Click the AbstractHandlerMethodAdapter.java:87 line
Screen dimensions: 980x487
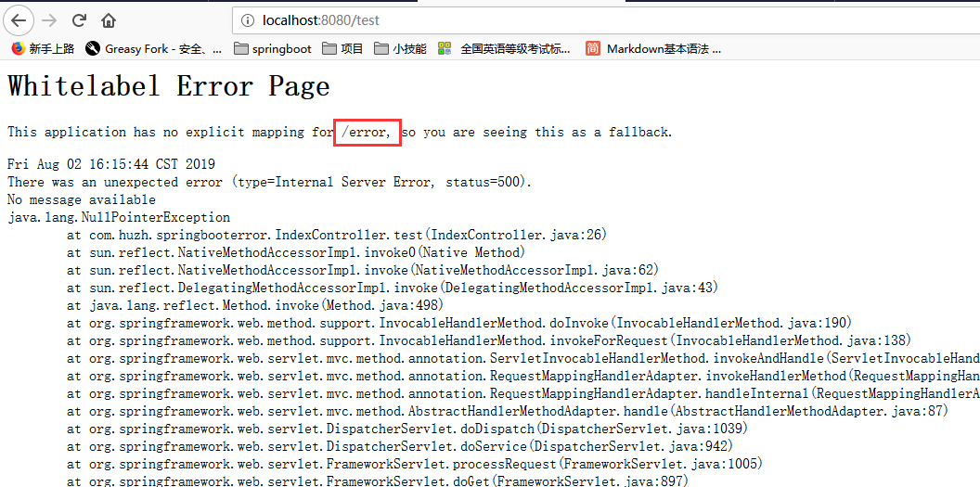click(508, 412)
